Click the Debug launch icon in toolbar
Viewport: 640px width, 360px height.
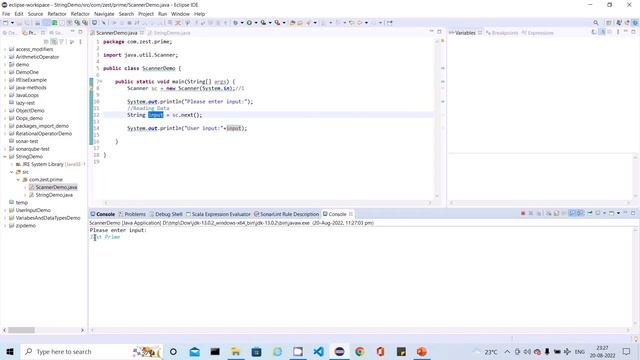point(236,23)
